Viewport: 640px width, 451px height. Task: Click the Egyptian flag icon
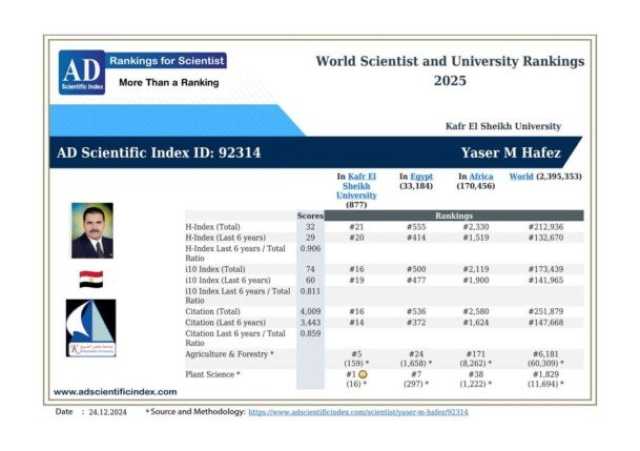(x=91, y=279)
